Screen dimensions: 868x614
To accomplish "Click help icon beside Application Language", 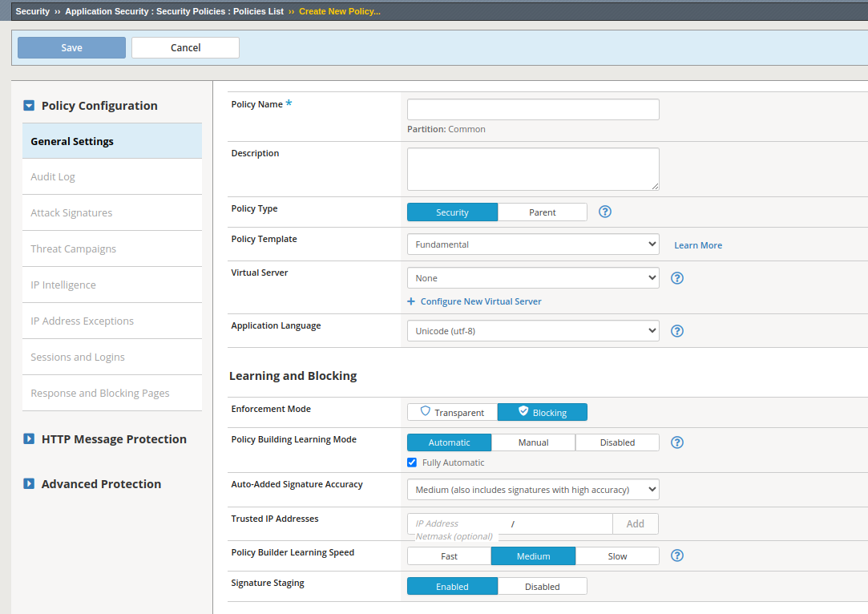I will (x=676, y=331).
